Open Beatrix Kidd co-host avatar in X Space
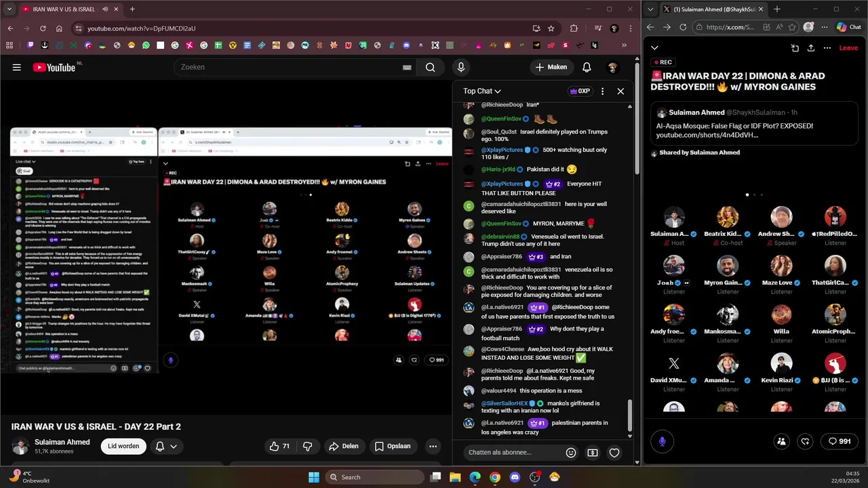Image resolution: width=868 pixels, height=488 pixels. coord(728,217)
